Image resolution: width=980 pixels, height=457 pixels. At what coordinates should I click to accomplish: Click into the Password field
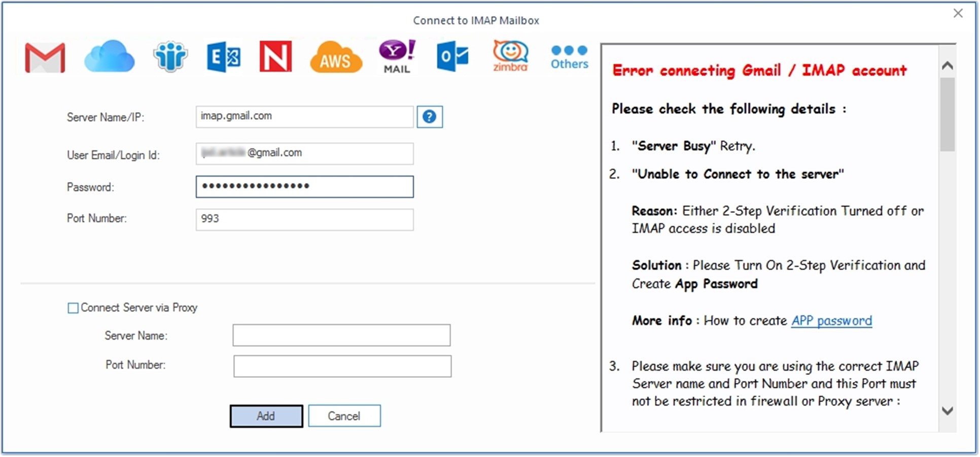coord(304,186)
